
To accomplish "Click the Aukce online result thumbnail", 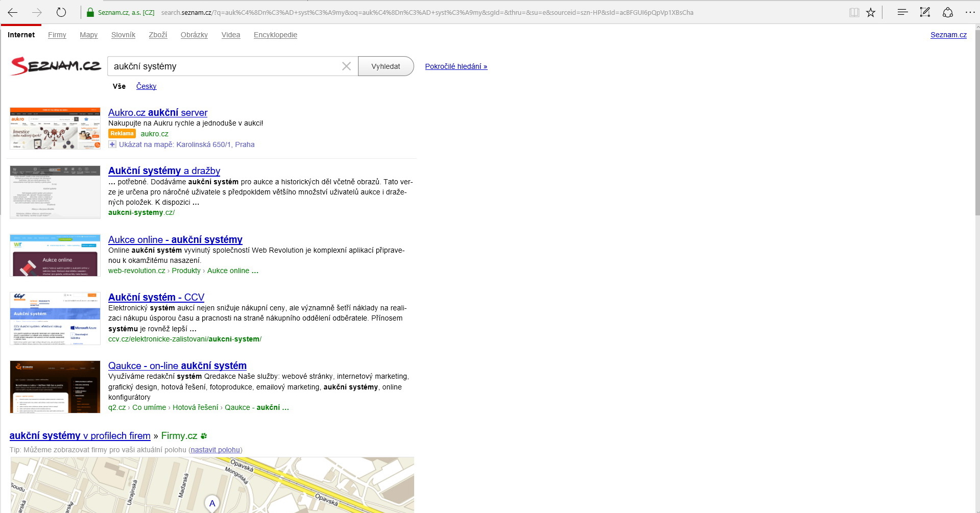I will (x=55, y=255).
